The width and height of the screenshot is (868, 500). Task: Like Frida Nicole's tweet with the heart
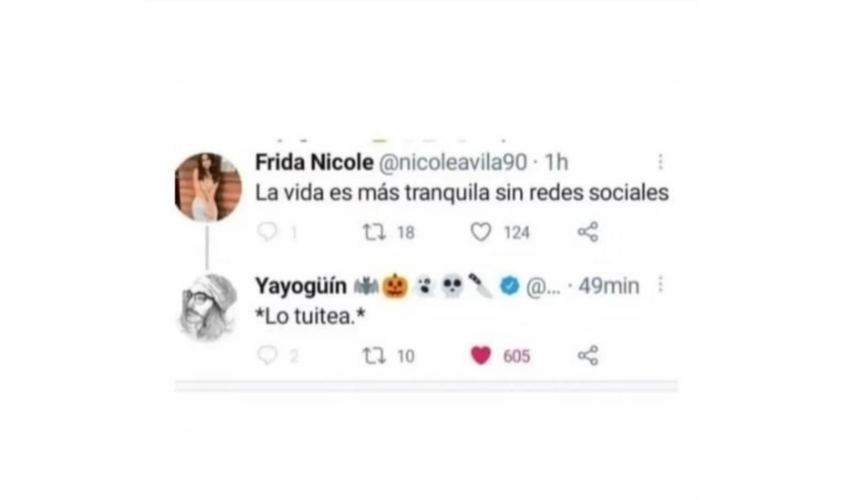click(481, 232)
